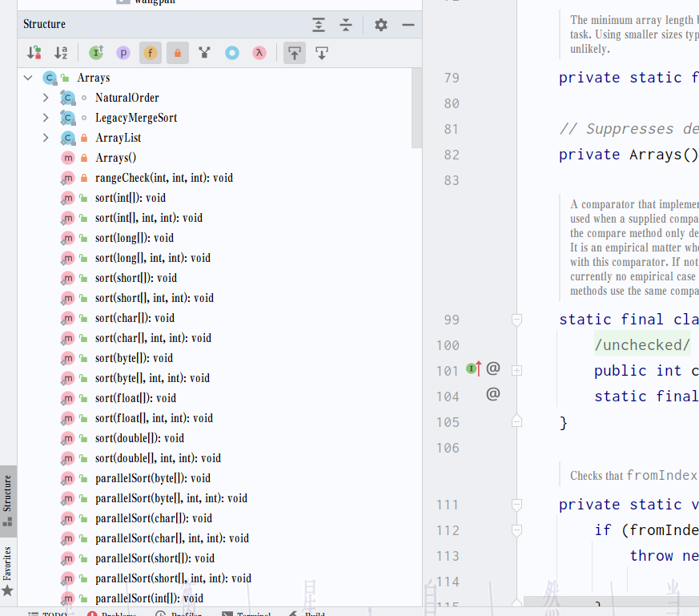Collapse code block starting at line 99
The image size is (699, 616).
pos(516,320)
